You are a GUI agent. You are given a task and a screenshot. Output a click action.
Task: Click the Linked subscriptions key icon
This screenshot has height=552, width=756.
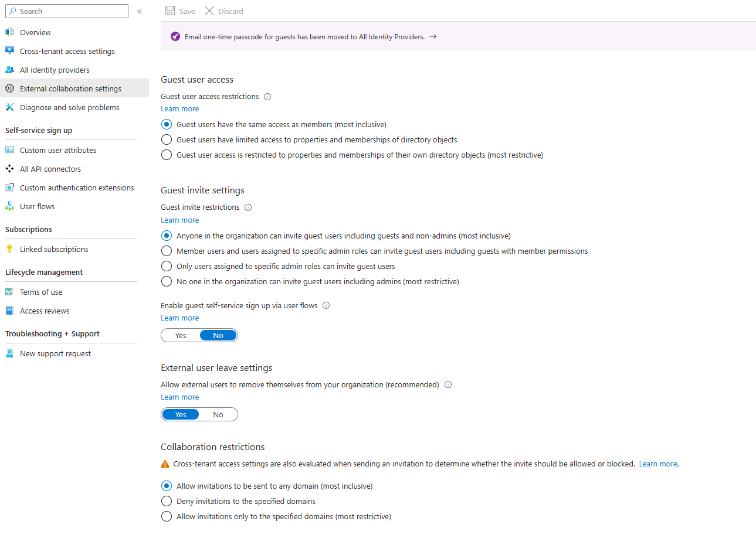click(x=9, y=249)
